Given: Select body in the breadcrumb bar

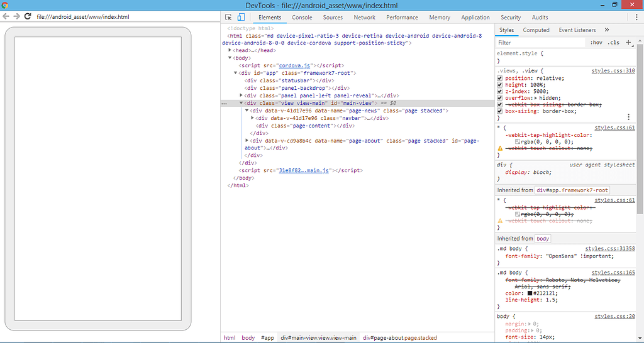Looking at the screenshot, I should pos(248,338).
